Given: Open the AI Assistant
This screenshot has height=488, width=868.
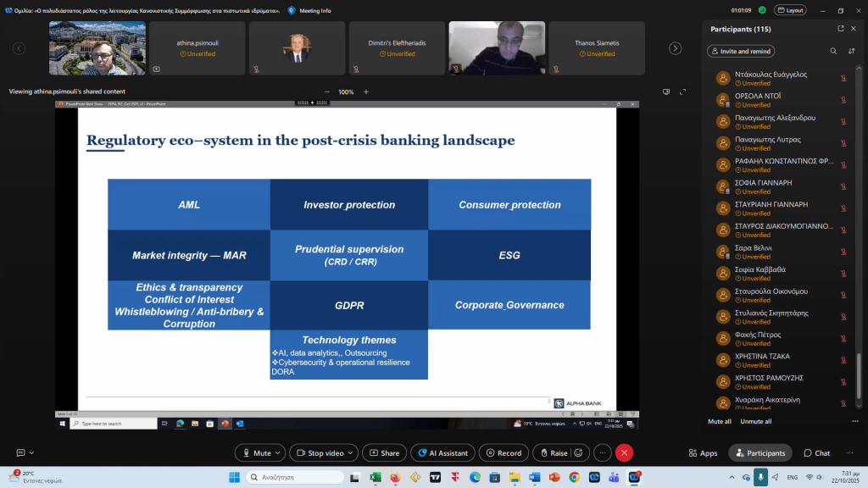Looking at the screenshot, I should click(439, 453).
